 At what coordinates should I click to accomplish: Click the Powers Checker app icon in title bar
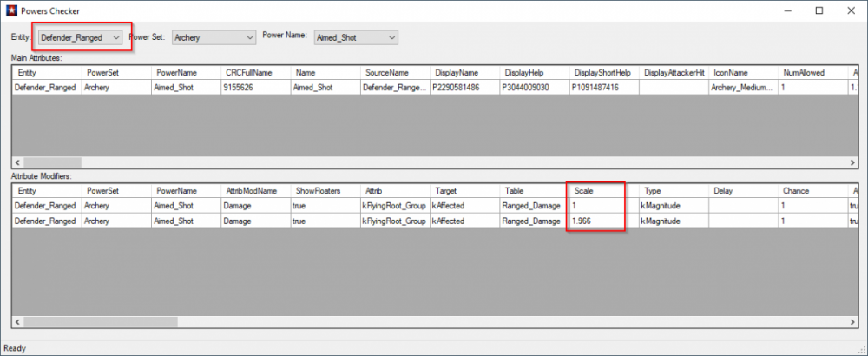click(10, 10)
